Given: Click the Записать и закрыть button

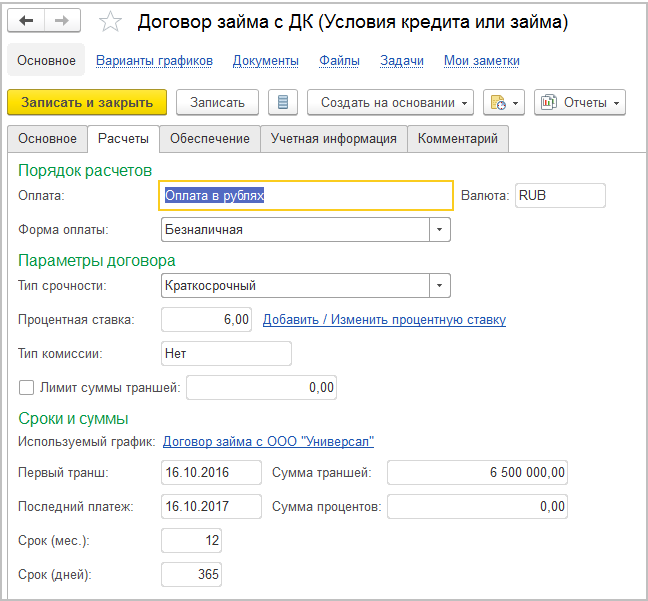Looking at the screenshot, I should [x=87, y=102].
